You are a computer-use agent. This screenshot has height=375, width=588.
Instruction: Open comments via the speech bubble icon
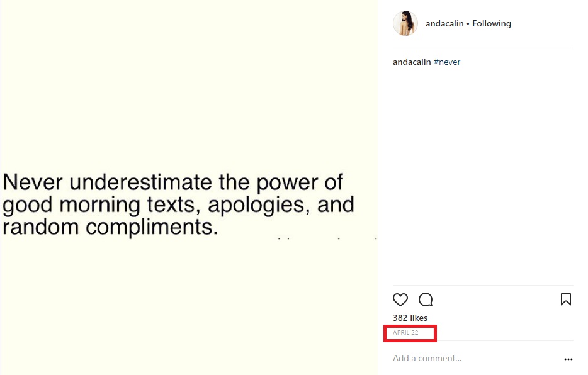point(426,299)
